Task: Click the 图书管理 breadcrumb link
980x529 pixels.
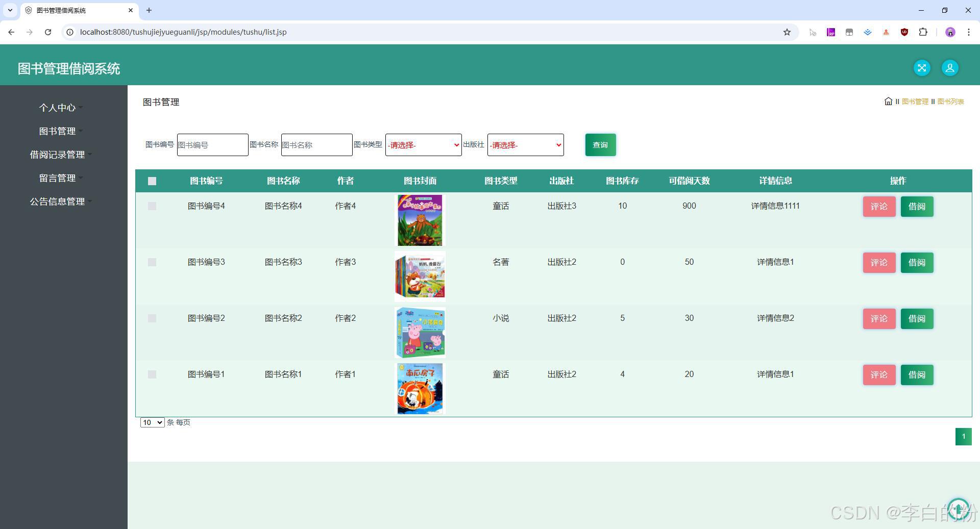Action: coord(915,102)
